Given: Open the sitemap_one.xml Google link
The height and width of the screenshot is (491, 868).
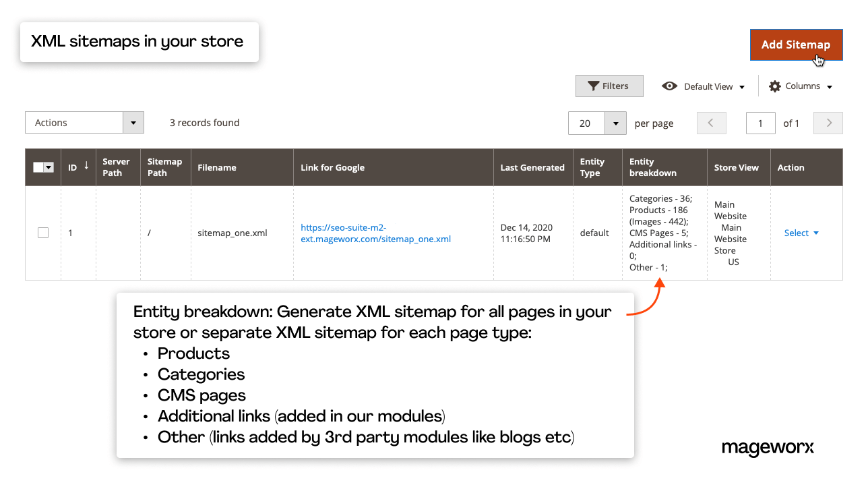Looking at the screenshot, I should coord(375,233).
